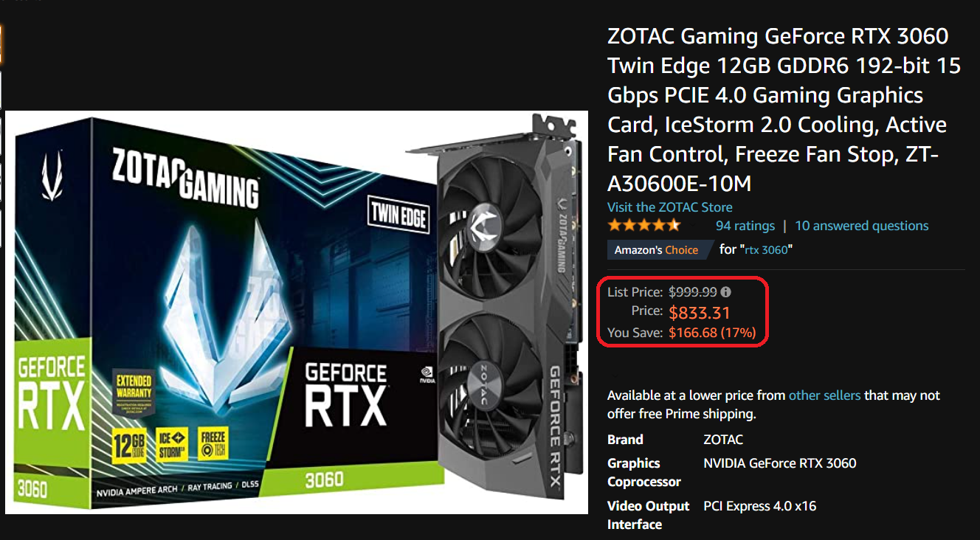Viewport: 980px width, 540px height.
Task: Click the ZOTAC Gaming RTX 3060 product title
Action: 784,110
